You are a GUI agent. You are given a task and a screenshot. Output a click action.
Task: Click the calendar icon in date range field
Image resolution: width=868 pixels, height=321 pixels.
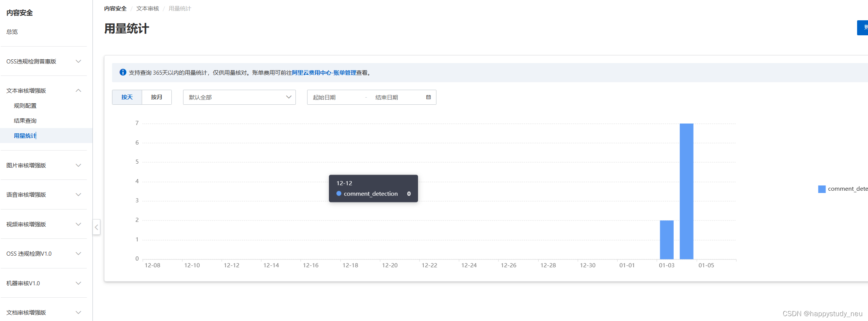click(x=428, y=97)
